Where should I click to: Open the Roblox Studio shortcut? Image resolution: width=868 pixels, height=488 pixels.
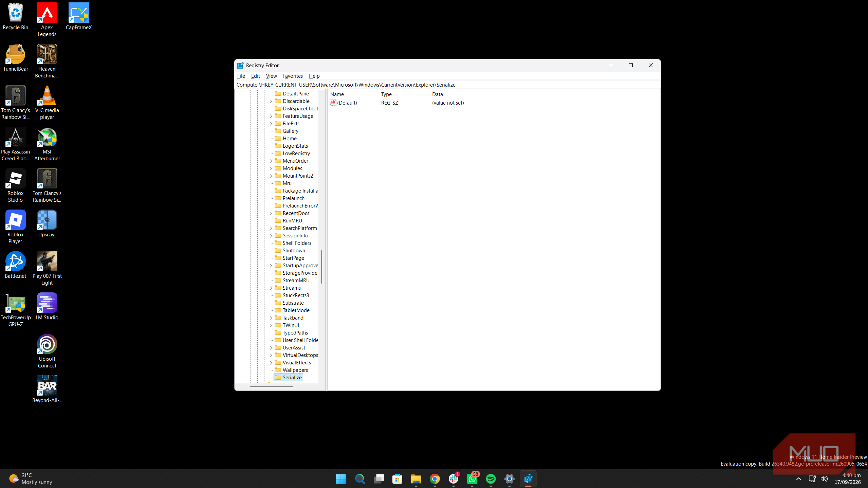coord(15,185)
